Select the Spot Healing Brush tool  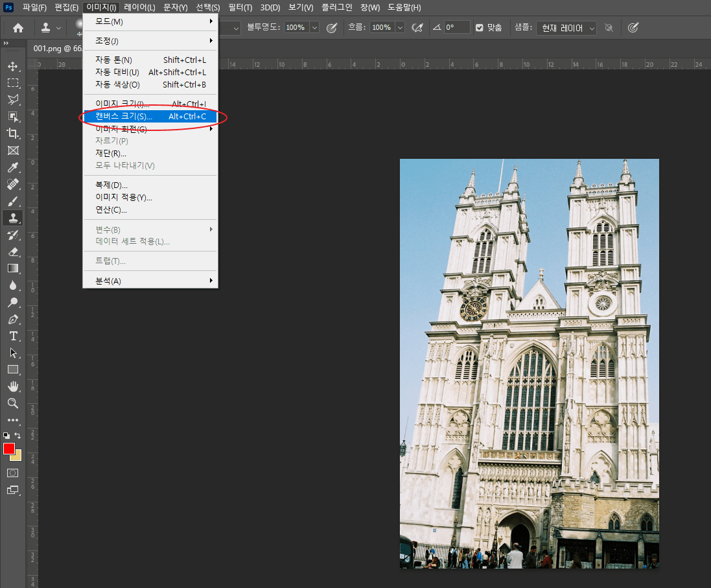point(13,184)
